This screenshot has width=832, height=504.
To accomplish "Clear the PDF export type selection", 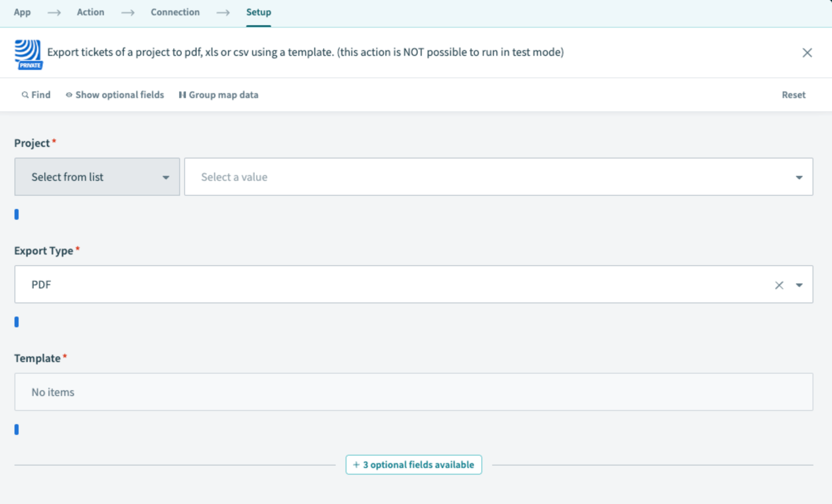I will pos(779,285).
